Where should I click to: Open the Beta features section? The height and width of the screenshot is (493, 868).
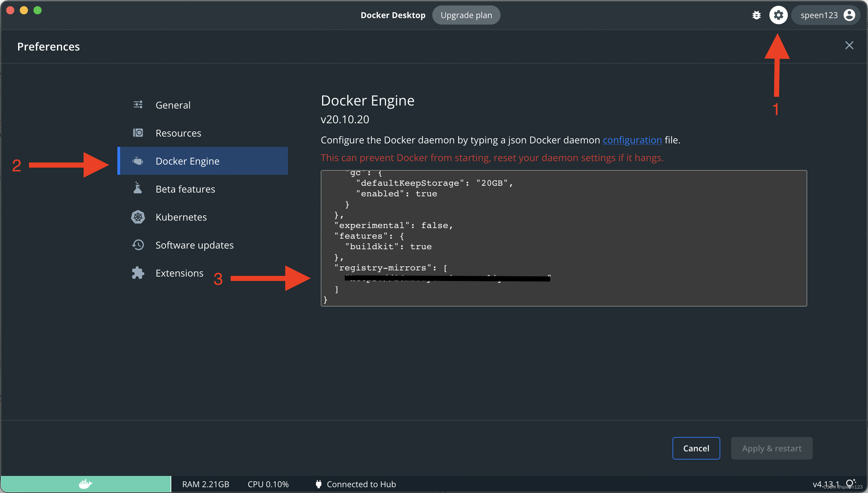click(203, 189)
